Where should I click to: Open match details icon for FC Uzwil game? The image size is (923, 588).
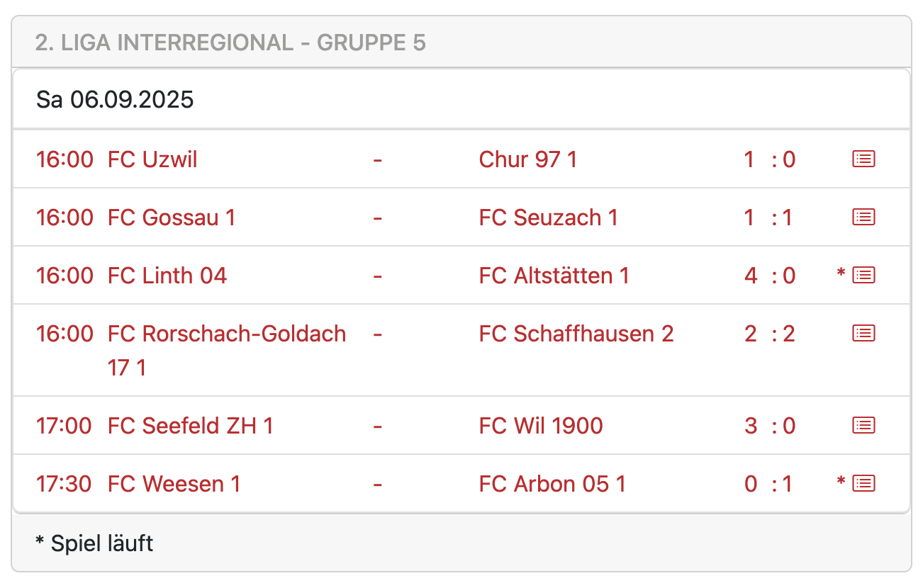click(863, 159)
